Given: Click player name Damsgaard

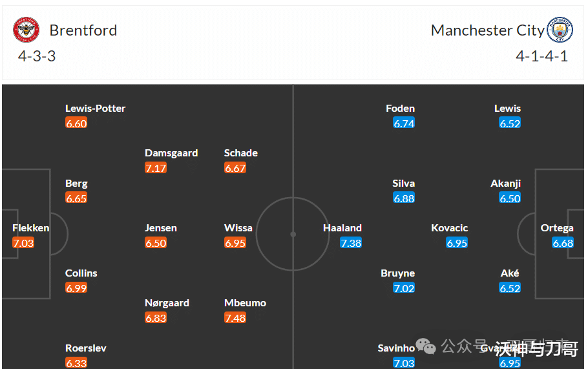Looking at the screenshot, I should click(x=171, y=153).
